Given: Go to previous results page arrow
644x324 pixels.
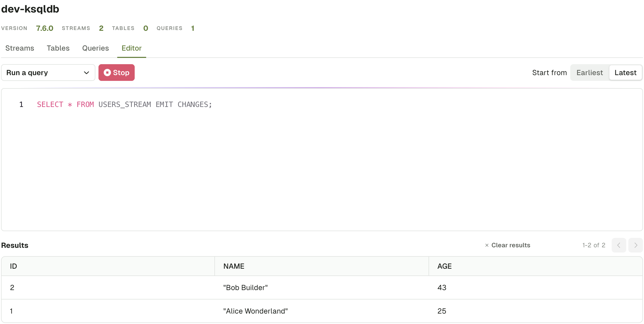Looking at the screenshot, I should coord(619,245).
